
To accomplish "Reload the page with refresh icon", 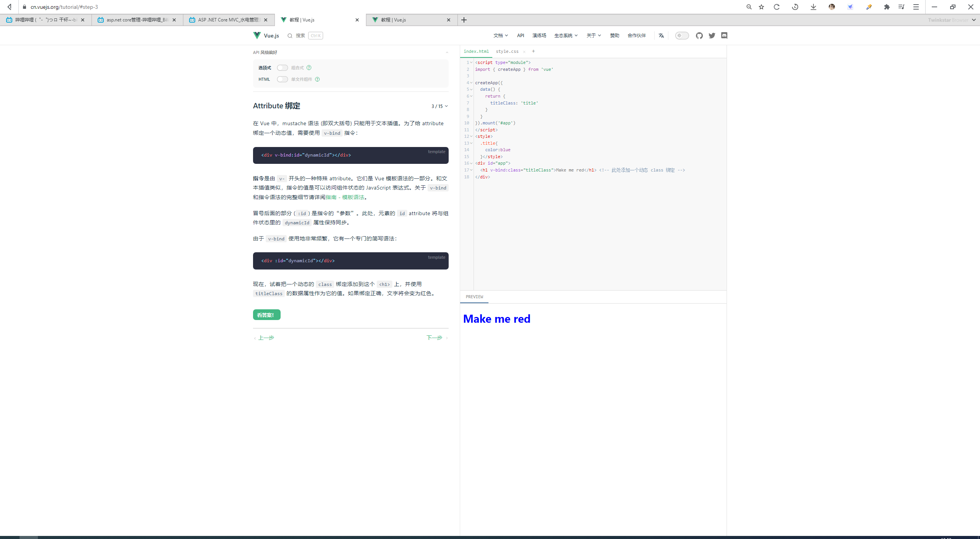I will click(777, 7).
